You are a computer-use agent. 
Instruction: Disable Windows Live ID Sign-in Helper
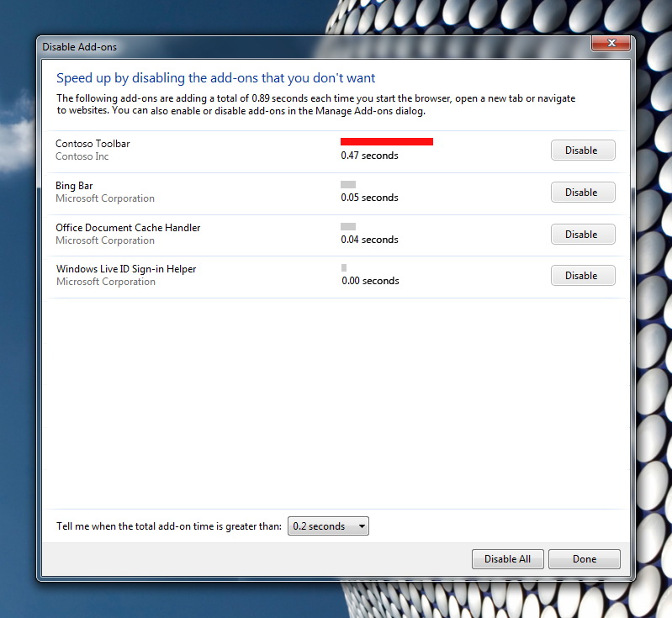[x=582, y=276]
